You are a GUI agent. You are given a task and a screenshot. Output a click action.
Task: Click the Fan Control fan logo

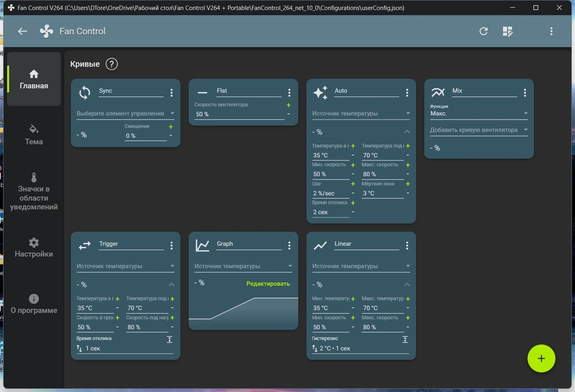pyautogui.click(x=46, y=31)
